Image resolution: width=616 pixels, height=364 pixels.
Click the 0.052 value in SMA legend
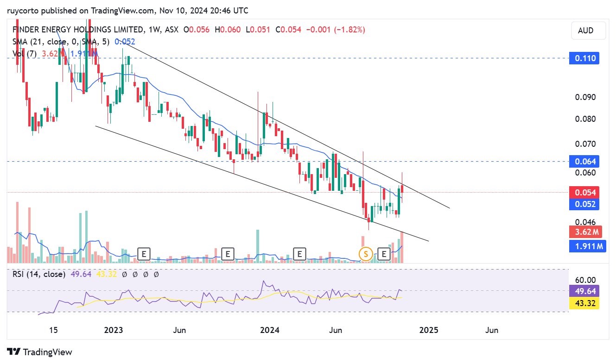[x=125, y=42]
